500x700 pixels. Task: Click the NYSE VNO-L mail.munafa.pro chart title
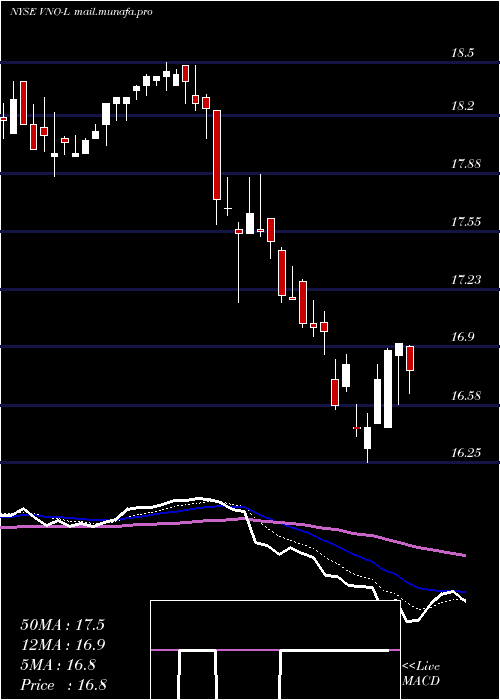81,12
